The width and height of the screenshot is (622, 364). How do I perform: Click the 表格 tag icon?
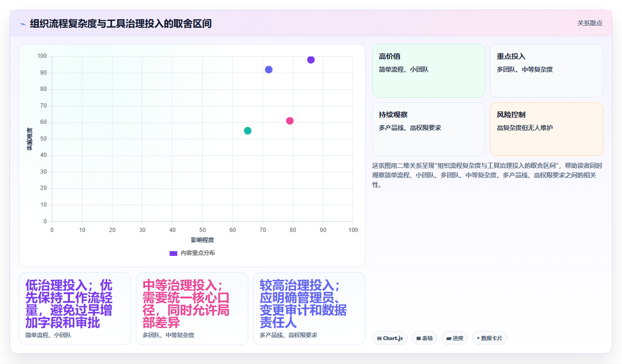coord(419,338)
